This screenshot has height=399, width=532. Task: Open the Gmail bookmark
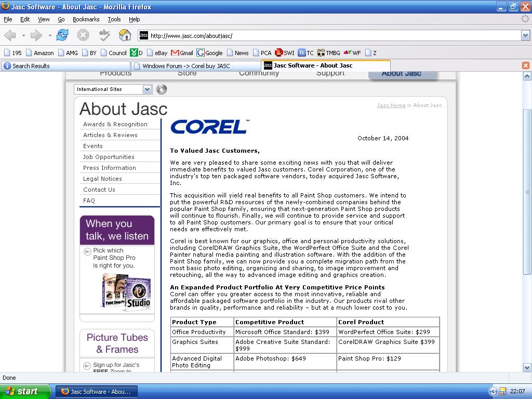[x=182, y=53]
